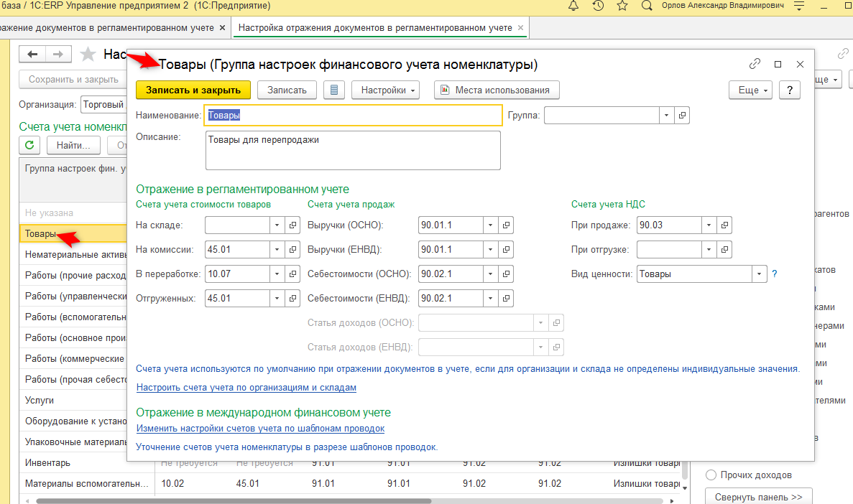Expand the Себестоимости (ОСНО) dropdown

pos(490,274)
